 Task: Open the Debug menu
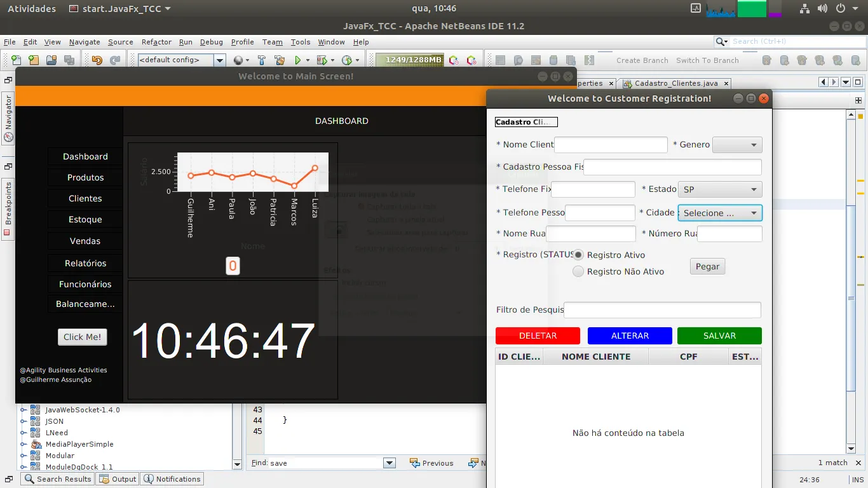tap(212, 42)
